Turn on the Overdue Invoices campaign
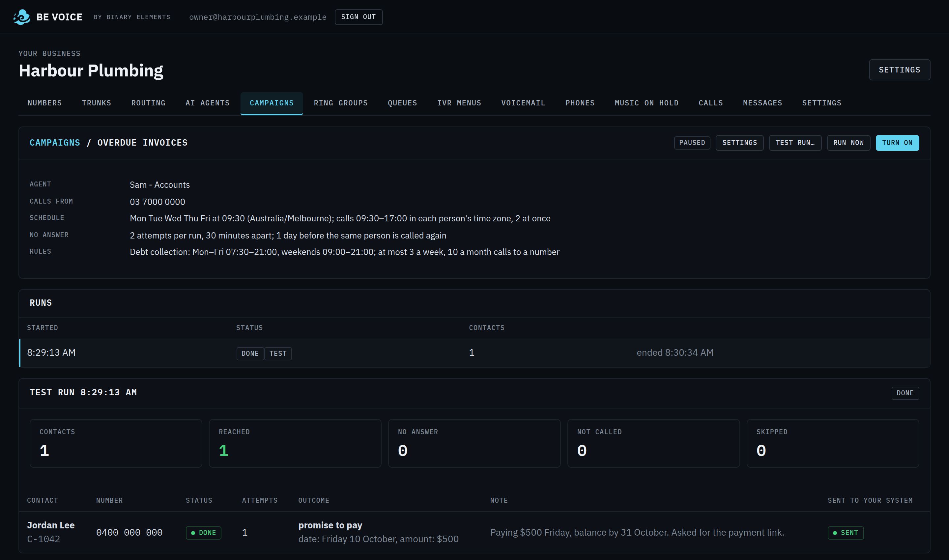The image size is (949, 560). tap(897, 143)
